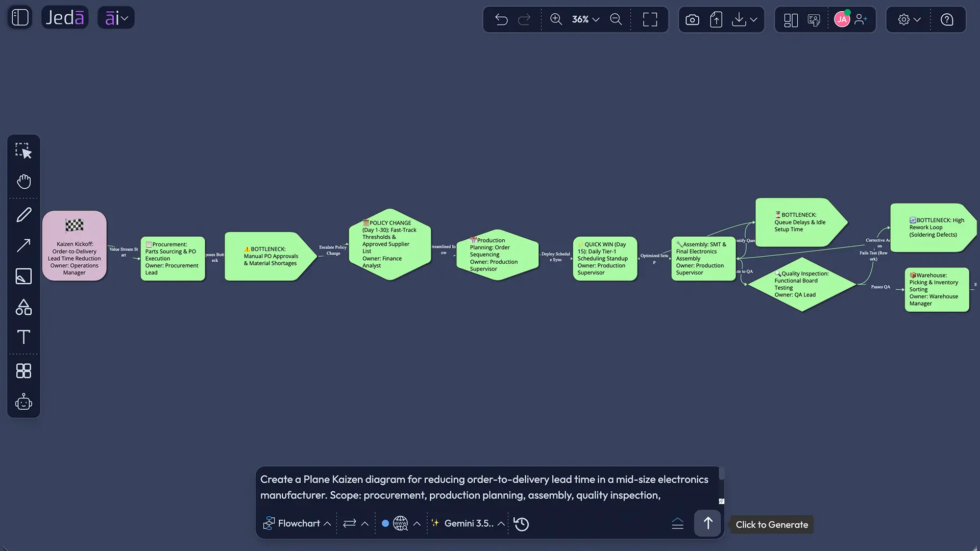Click the upload/share file icon
This screenshot has width=980, height=551.
(x=716, y=19)
